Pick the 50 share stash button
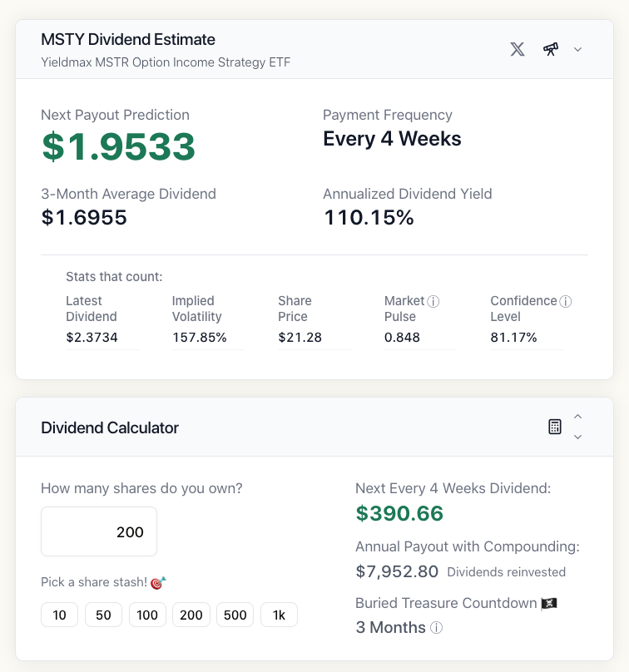 [103, 615]
